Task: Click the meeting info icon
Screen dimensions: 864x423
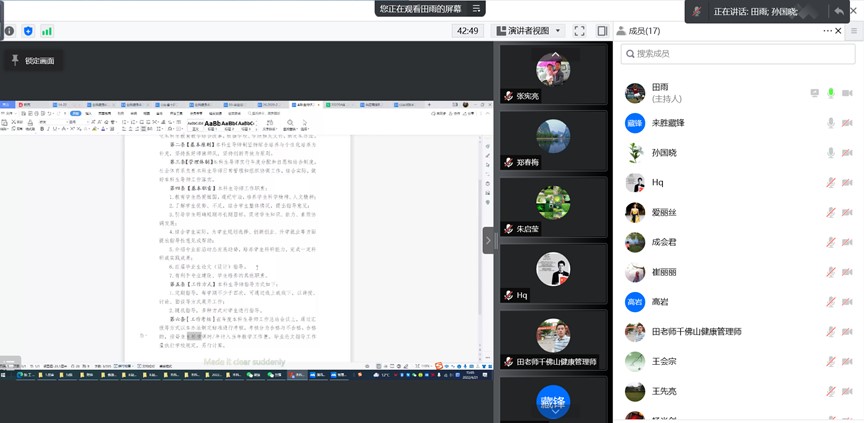Action: (10, 31)
